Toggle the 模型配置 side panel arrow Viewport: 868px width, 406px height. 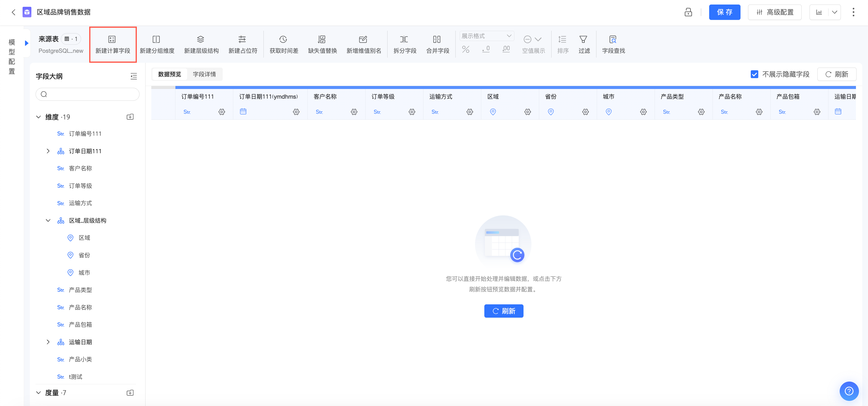27,43
